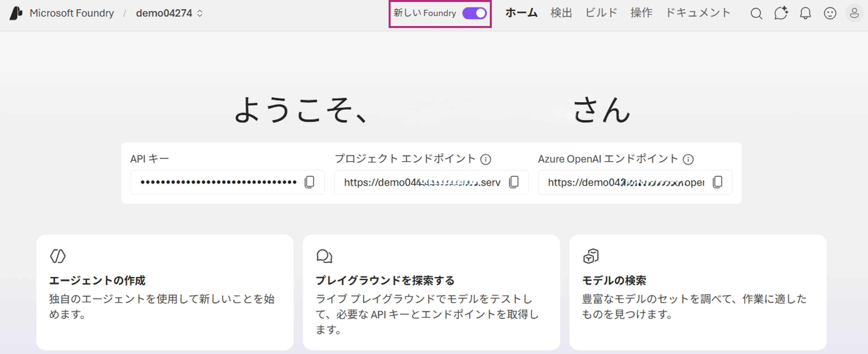Show info for プロジェクト エンドポイント
The image size is (868, 354).
coord(485,159)
